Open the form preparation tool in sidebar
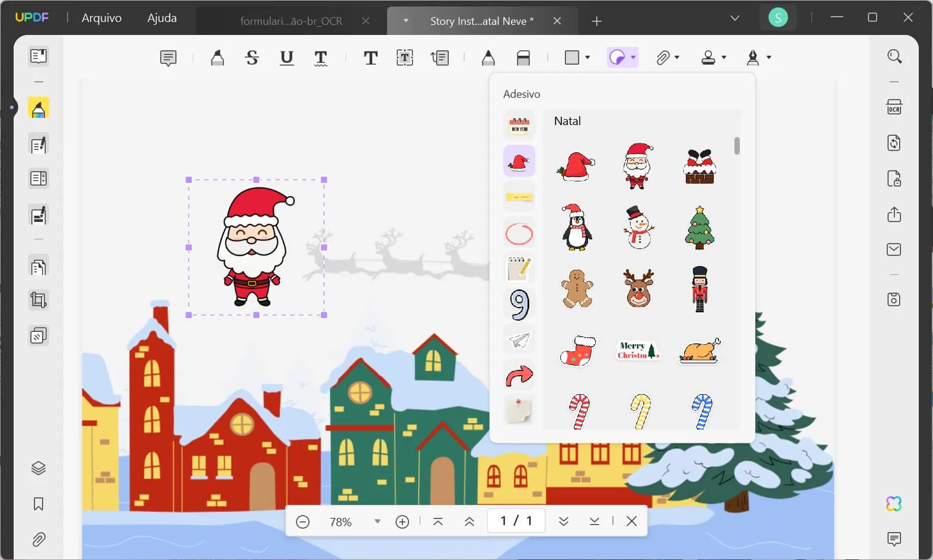 (x=39, y=178)
